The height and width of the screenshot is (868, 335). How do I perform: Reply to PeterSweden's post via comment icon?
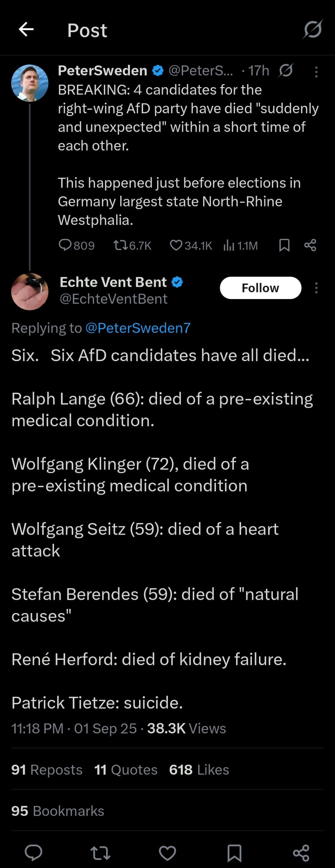65,245
